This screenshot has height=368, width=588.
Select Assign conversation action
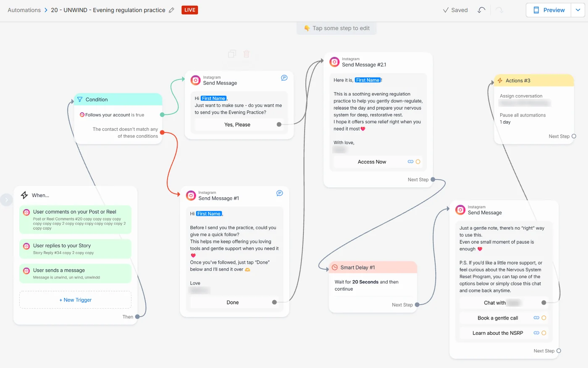525,100
